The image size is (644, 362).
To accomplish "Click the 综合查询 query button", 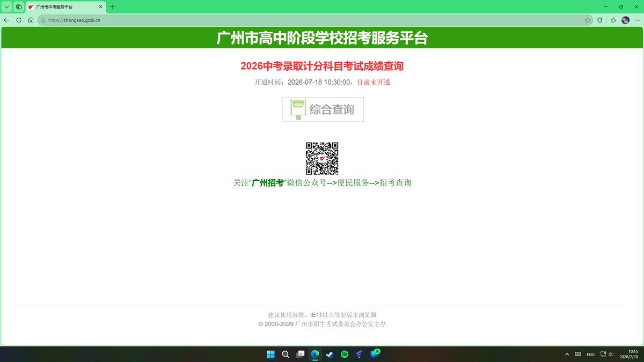I will point(323,109).
